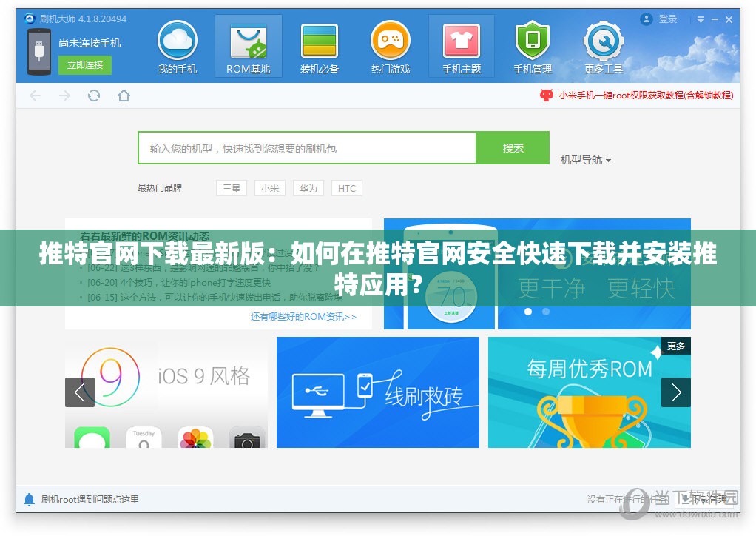756x536 pixels.
Task: Refresh the page with the circular arrow icon
Action: click(94, 96)
